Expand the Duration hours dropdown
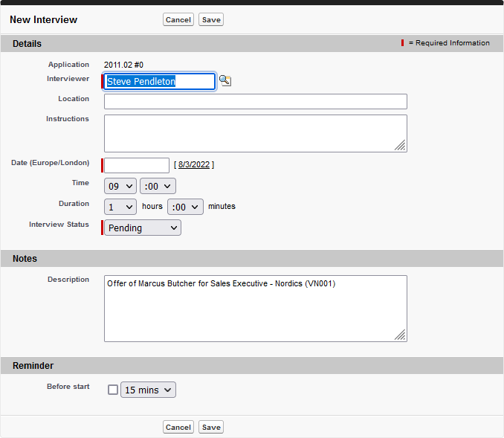Image resolution: width=504 pixels, height=438 pixels. tap(120, 207)
